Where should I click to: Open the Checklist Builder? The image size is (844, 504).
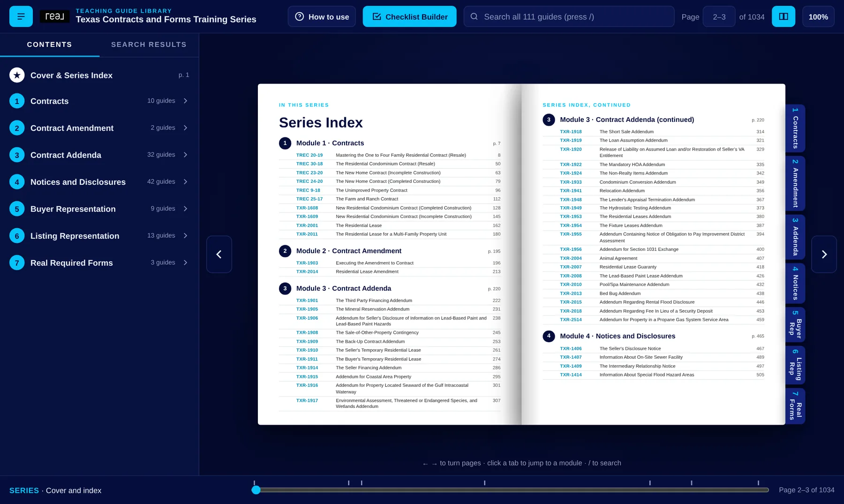click(x=409, y=16)
